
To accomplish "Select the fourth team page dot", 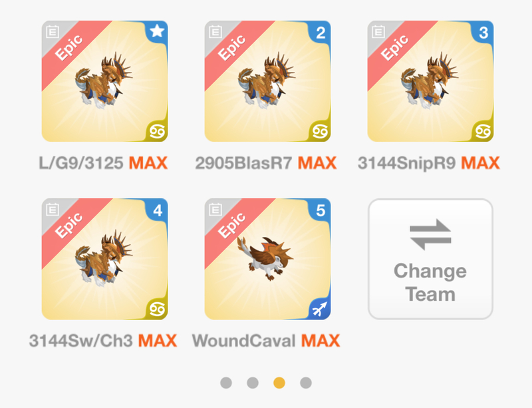I will coord(306,383).
